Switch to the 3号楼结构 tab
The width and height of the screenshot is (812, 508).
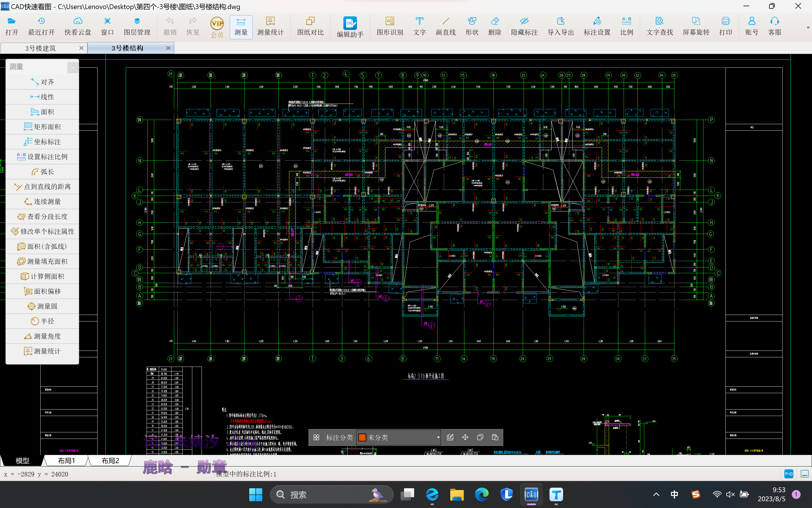127,48
